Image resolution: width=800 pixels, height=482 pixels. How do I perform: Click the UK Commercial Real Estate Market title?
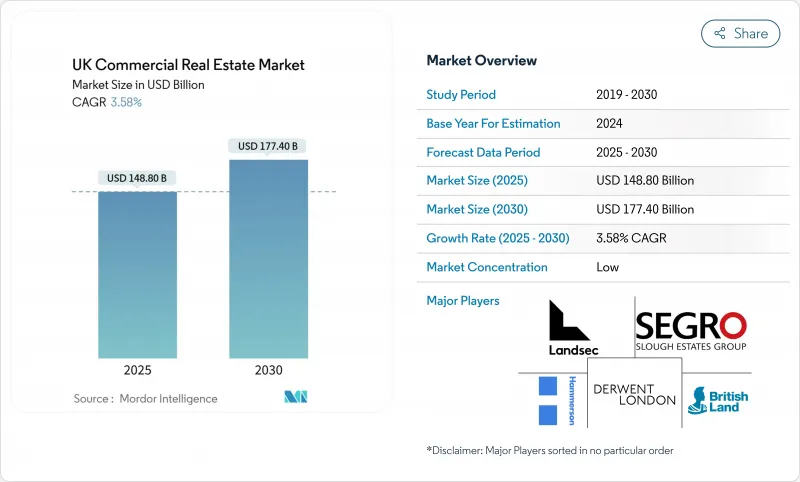(188, 66)
